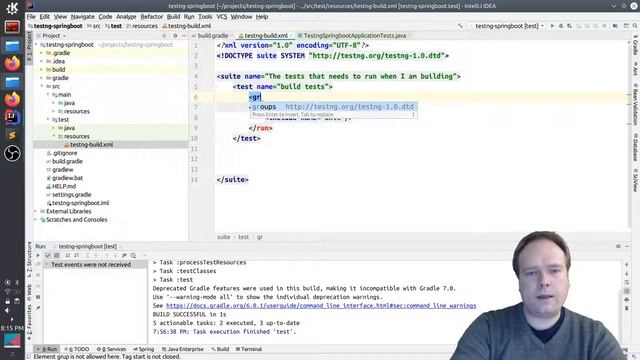The image size is (640, 360).
Task: Open Run panel settings gear
Action: click(618, 246)
